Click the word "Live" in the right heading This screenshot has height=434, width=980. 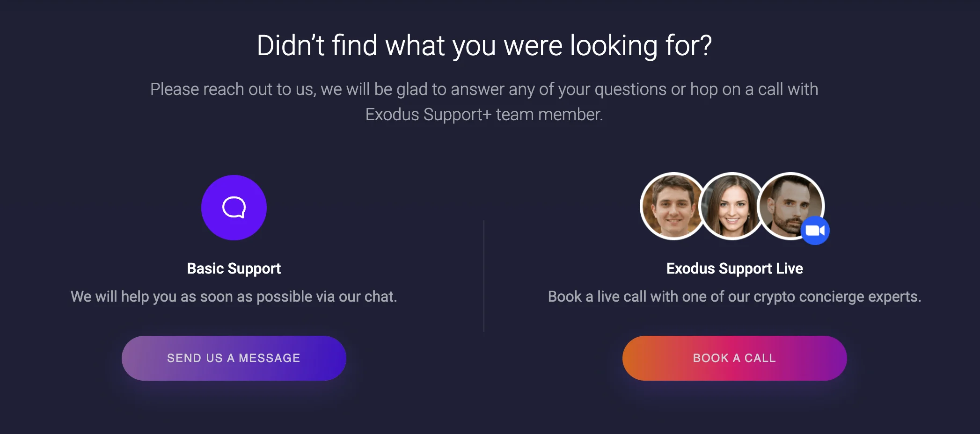pos(790,268)
